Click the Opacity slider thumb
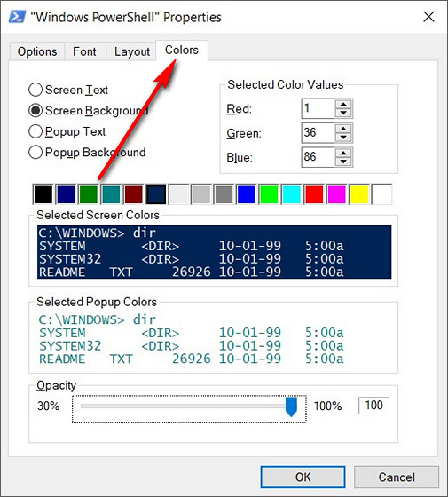 pyautogui.click(x=291, y=406)
